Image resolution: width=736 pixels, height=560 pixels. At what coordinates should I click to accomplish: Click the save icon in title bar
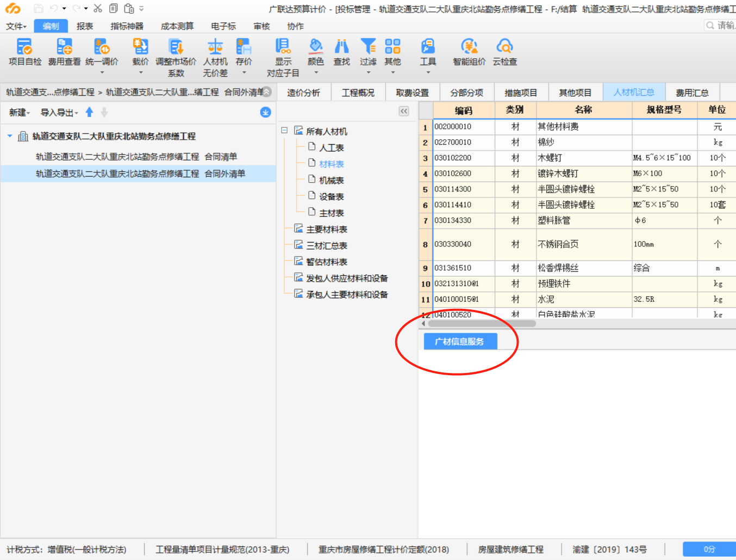[38, 8]
